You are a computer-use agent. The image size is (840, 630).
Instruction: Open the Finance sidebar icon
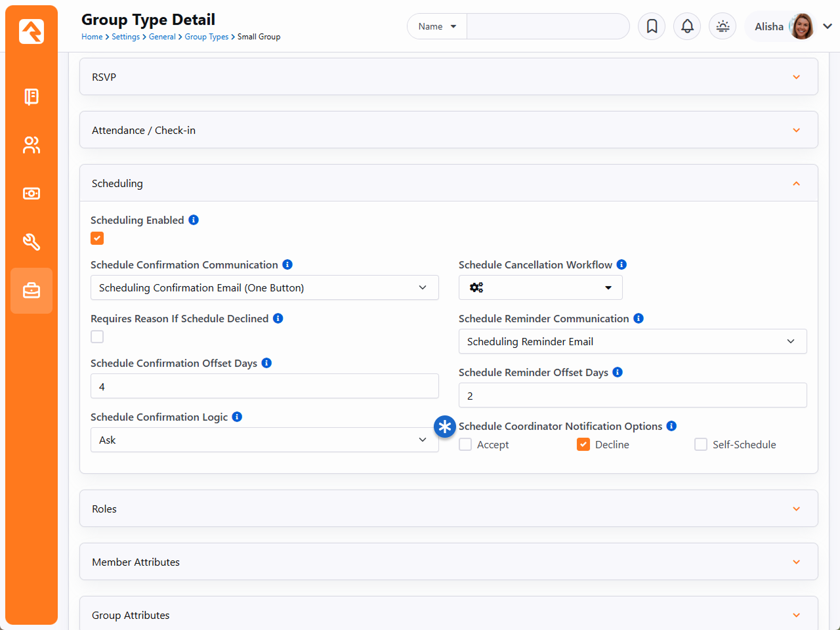pos(31,194)
